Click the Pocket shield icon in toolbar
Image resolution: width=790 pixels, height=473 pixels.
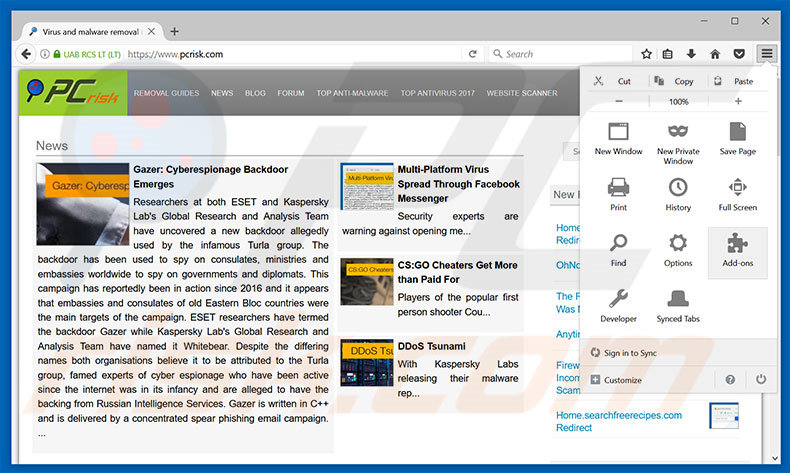(739, 54)
